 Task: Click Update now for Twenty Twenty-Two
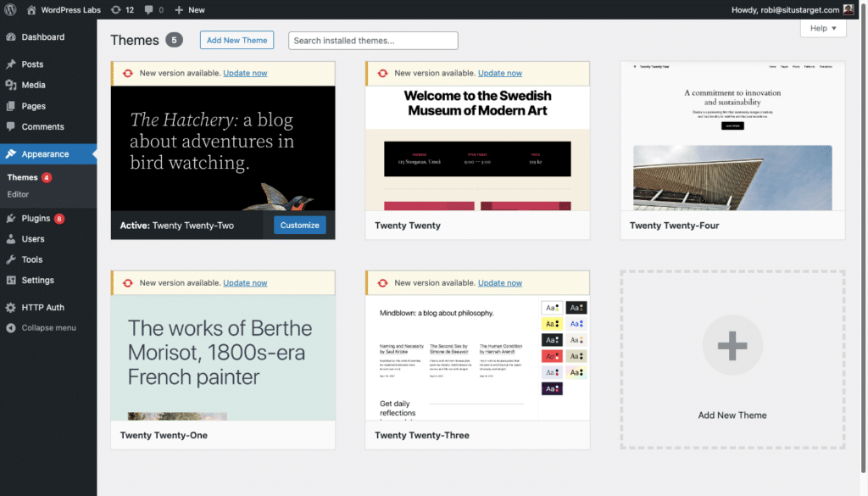(245, 73)
